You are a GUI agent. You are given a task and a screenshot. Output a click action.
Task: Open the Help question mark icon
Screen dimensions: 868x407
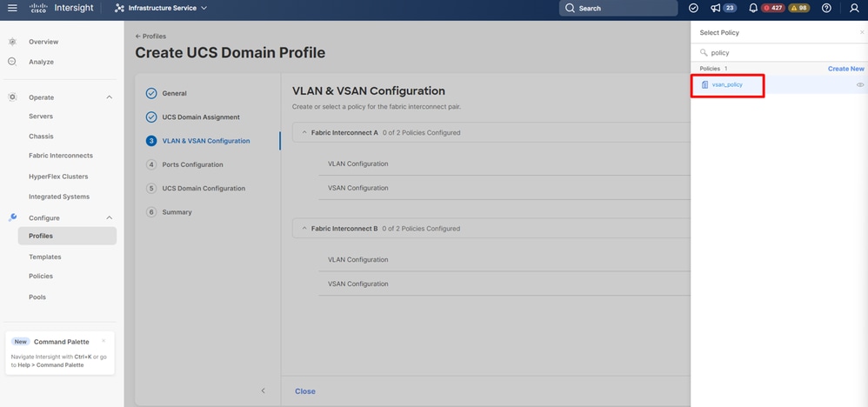(x=826, y=8)
